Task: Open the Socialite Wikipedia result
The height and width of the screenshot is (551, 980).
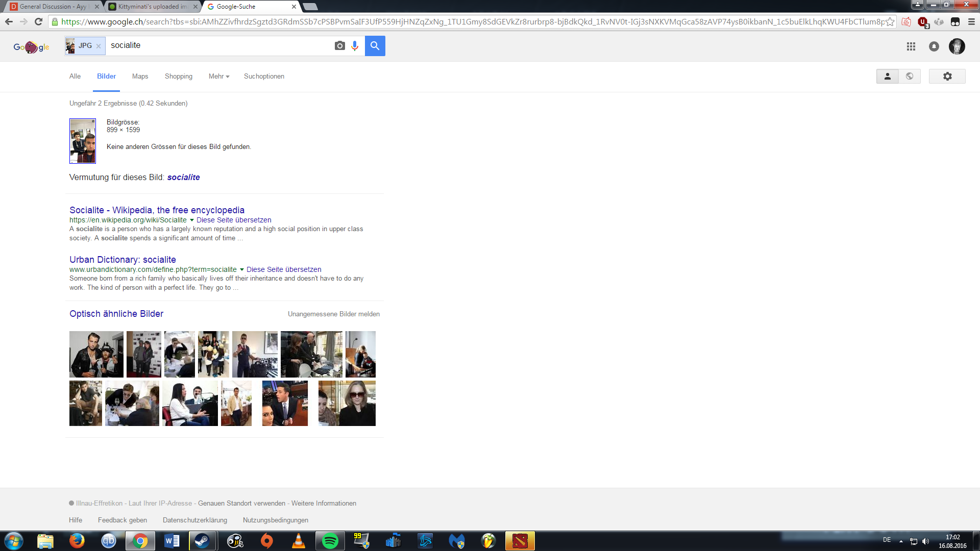Action: tap(157, 210)
